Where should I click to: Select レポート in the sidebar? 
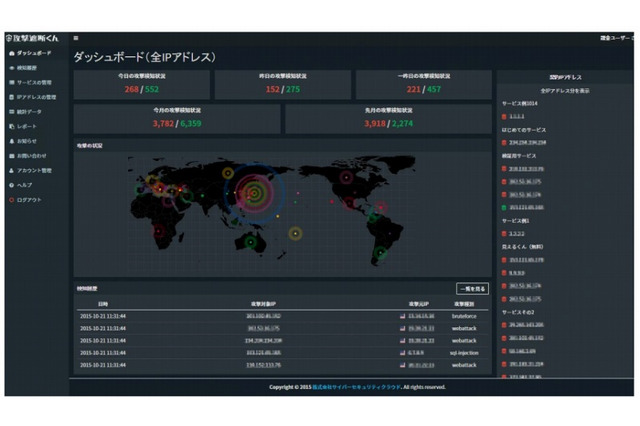[x=27, y=127]
